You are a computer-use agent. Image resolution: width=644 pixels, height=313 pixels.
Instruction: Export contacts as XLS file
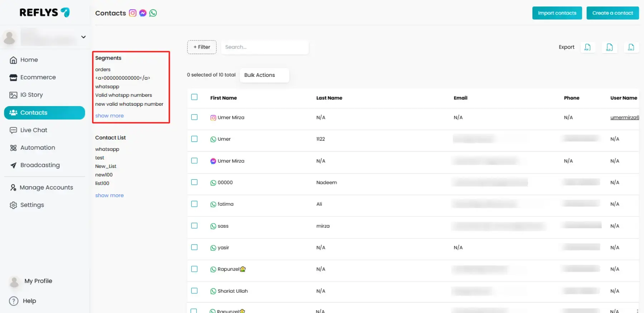[x=609, y=47]
